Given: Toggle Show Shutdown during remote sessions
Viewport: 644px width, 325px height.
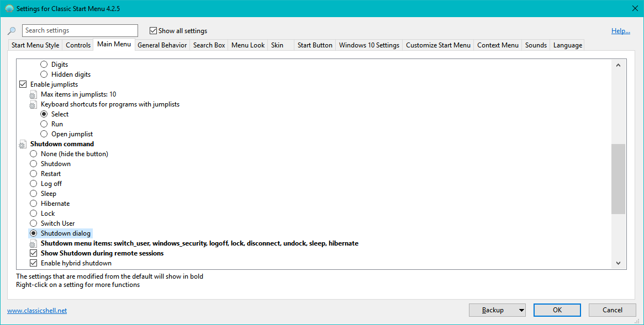Looking at the screenshot, I should [x=34, y=253].
